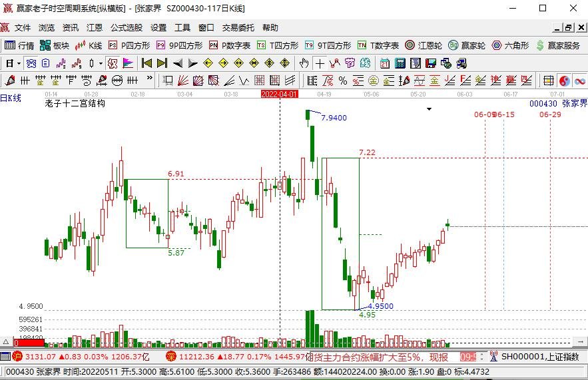Expand the candlestick style dropdown arrow
This screenshot has width=588, height=380.
coord(101,63)
